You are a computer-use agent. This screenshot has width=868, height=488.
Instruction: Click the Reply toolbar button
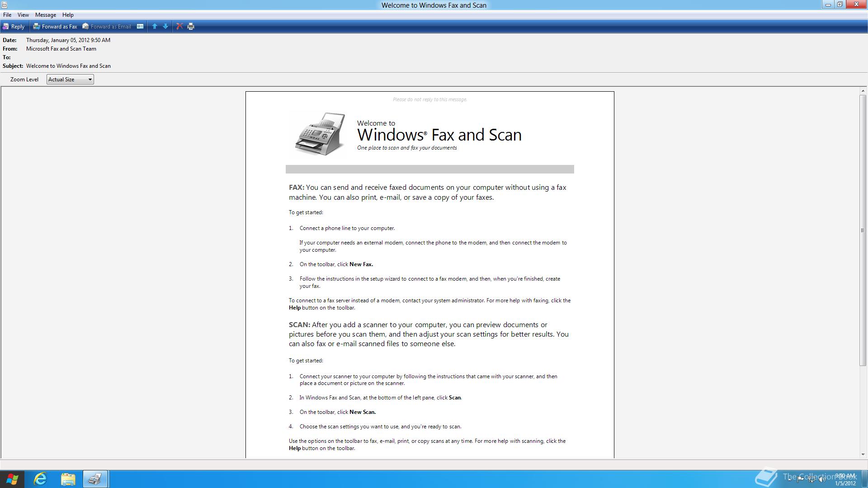coord(14,27)
